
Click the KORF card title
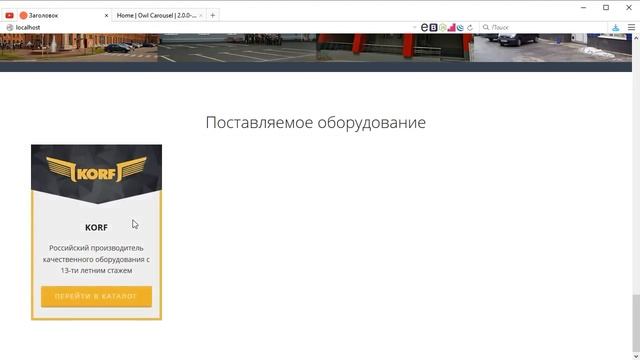(x=96, y=227)
